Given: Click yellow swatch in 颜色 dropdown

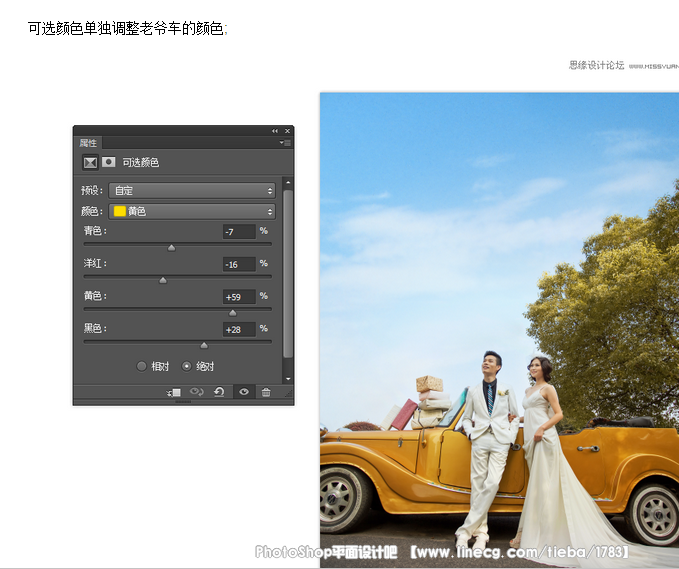Looking at the screenshot, I should click(x=120, y=211).
